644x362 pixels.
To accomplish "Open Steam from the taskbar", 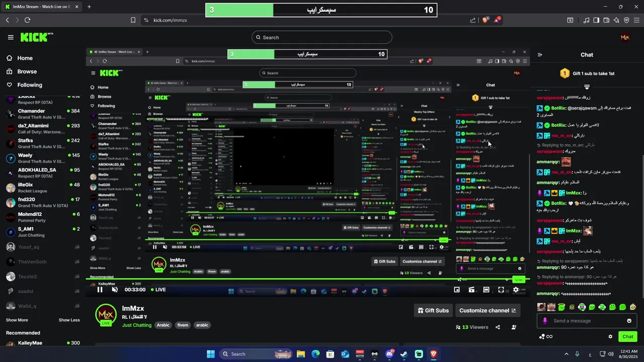I will pyautogui.click(x=404, y=354).
